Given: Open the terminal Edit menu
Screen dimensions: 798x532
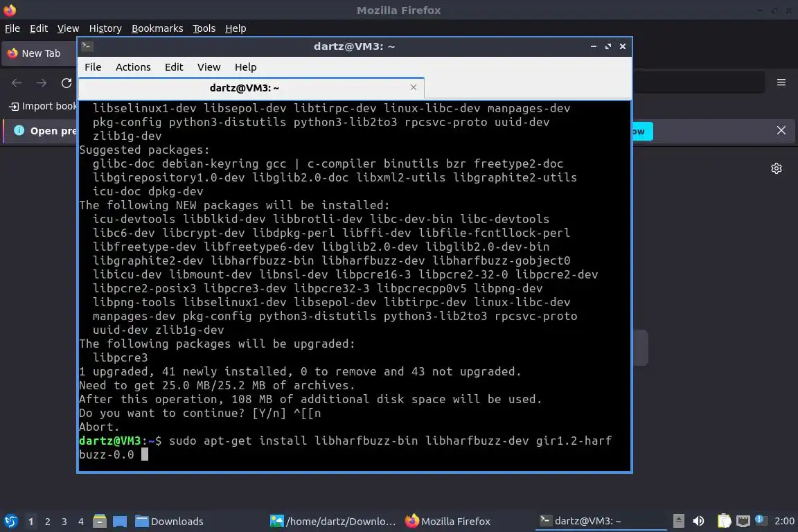Looking at the screenshot, I should tap(174, 67).
